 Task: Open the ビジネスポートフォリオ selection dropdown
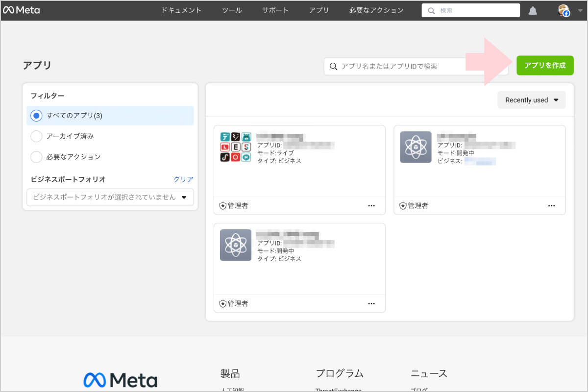click(110, 197)
